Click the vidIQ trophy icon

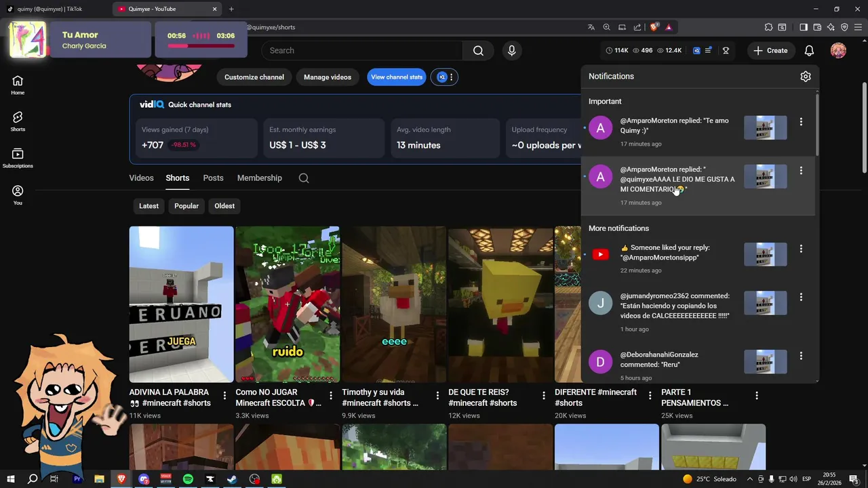pos(726,50)
